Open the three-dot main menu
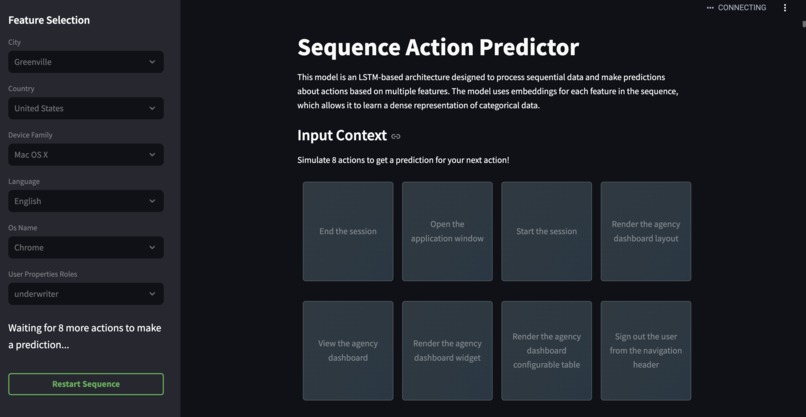Image resolution: width=806 pixels, height=417 pixels. (784, 8)
